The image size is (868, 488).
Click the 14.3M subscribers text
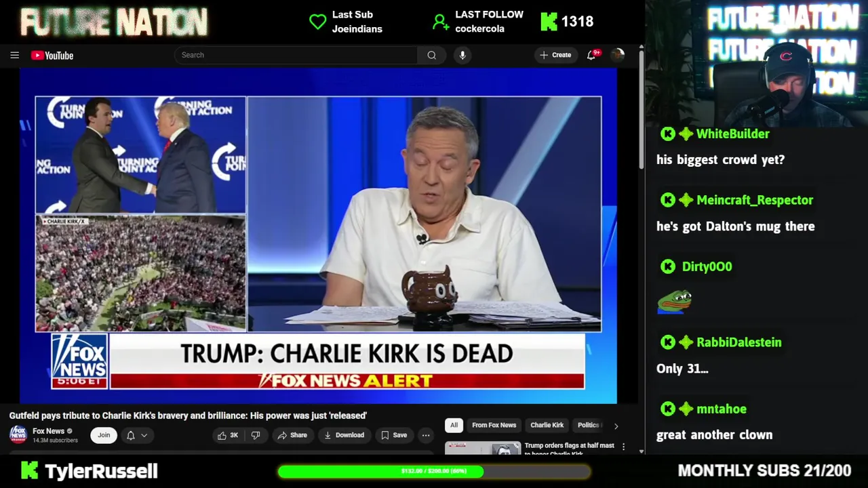(x=55, y=441)
